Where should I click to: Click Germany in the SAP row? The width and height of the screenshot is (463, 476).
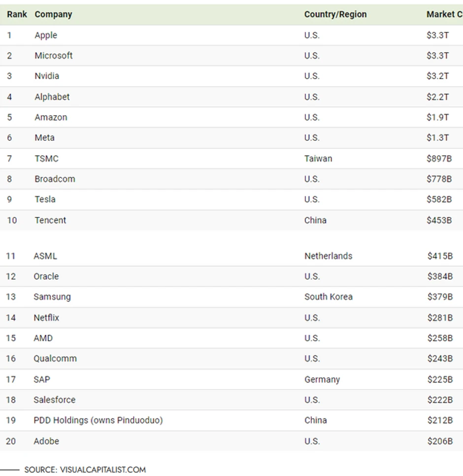point(322,380)
